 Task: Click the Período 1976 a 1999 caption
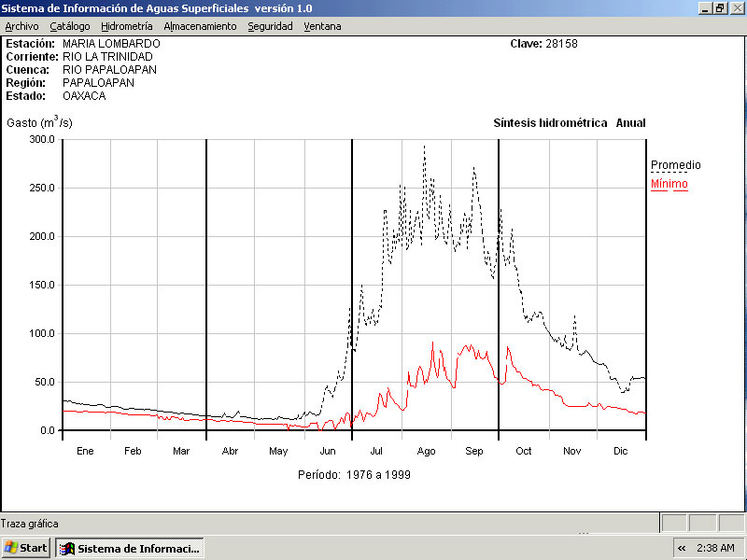coord(354,474)
